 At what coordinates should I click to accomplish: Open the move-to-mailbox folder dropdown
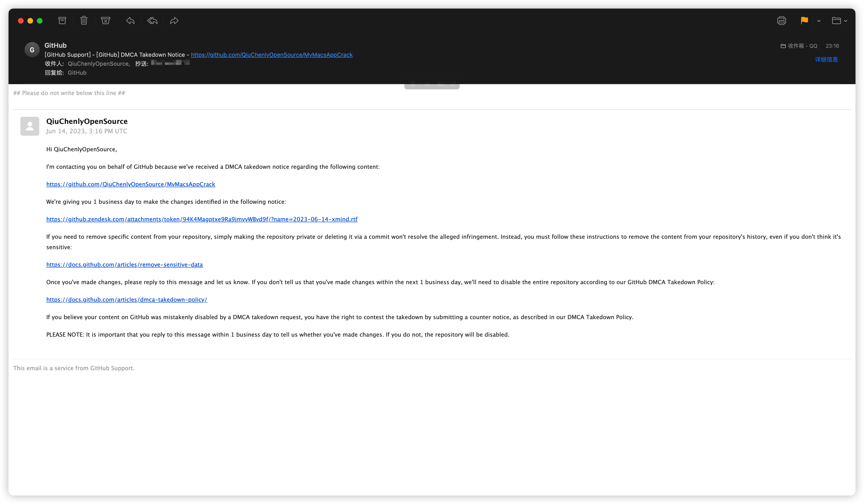(839, 21)
